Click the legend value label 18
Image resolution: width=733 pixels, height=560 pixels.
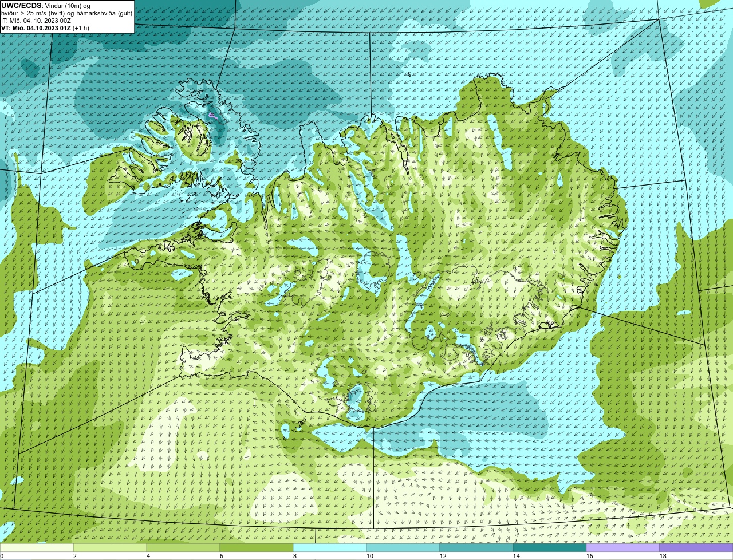pyautogui.click(x=663, y=556)
